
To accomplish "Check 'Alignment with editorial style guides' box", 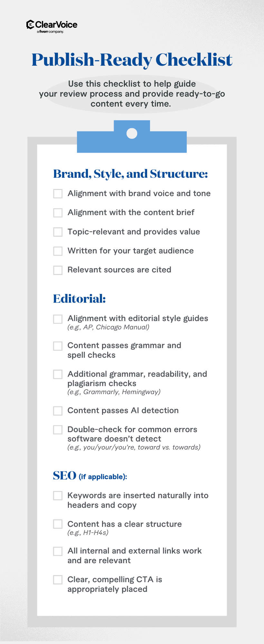I will click(x=58, y=319).
